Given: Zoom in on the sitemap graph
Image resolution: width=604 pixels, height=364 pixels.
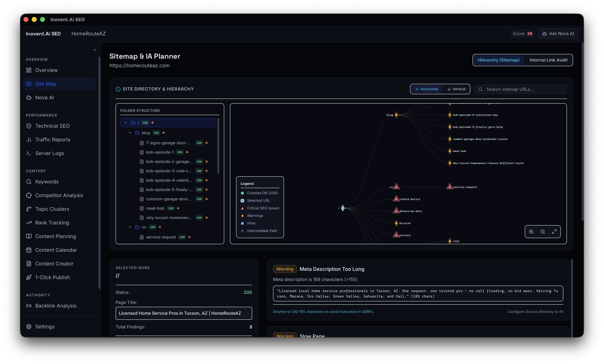Looking at the screenshot, I should coord(531,232).
